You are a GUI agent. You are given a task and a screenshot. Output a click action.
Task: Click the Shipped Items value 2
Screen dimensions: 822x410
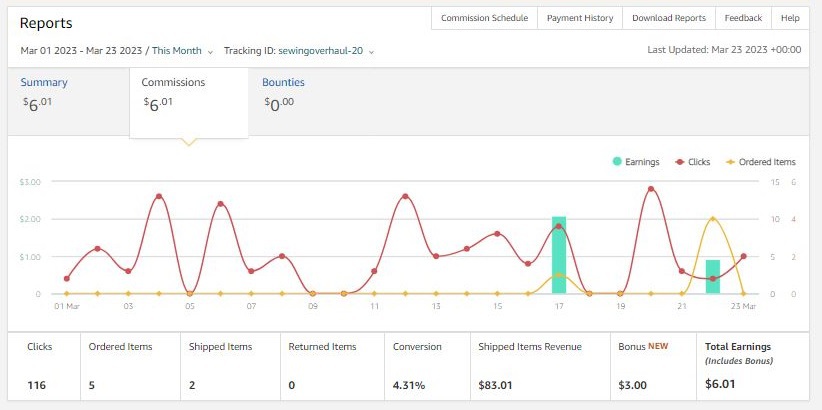(192, 385)
